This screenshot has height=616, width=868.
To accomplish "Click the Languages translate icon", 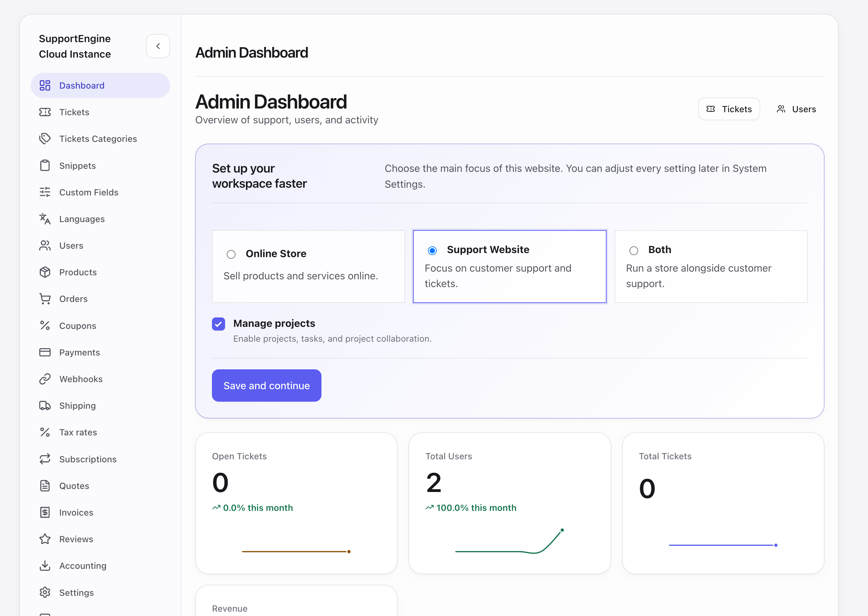I will 45,219.
